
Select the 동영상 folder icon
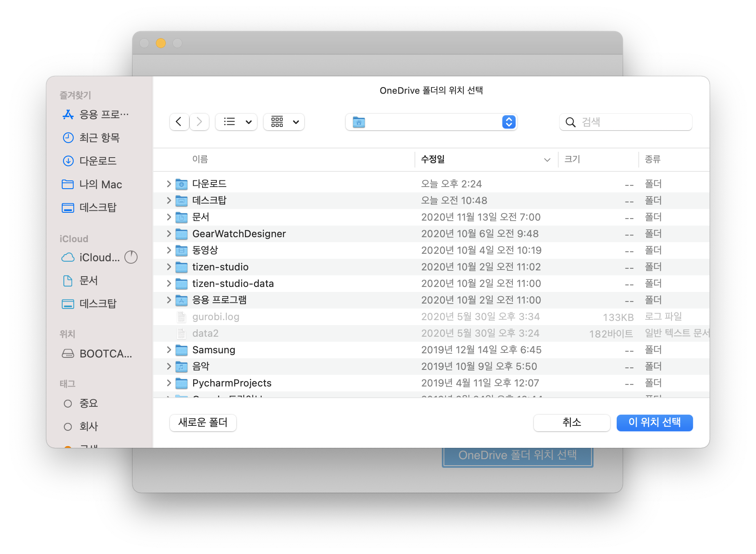click(182, 250)
